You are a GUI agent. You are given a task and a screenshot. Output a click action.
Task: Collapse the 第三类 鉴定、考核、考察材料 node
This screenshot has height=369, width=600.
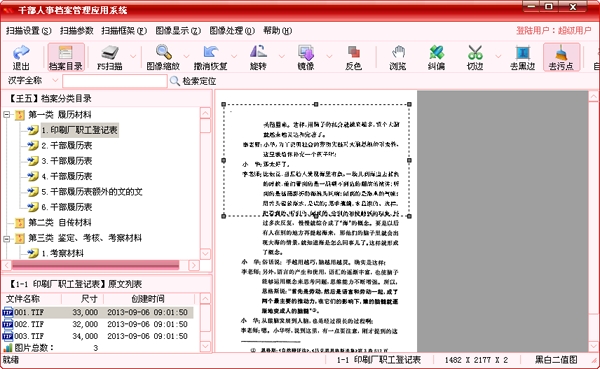coord(7,238)
